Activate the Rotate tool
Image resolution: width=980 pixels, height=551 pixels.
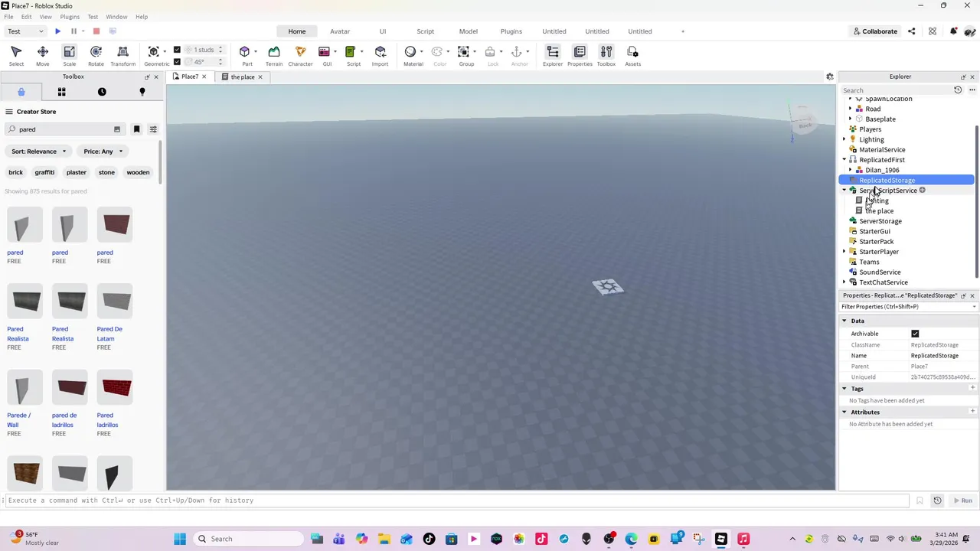coord(96,55)
